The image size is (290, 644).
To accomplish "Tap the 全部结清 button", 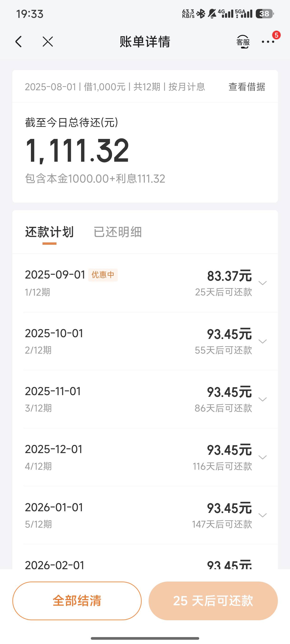I will coord(77,601).
